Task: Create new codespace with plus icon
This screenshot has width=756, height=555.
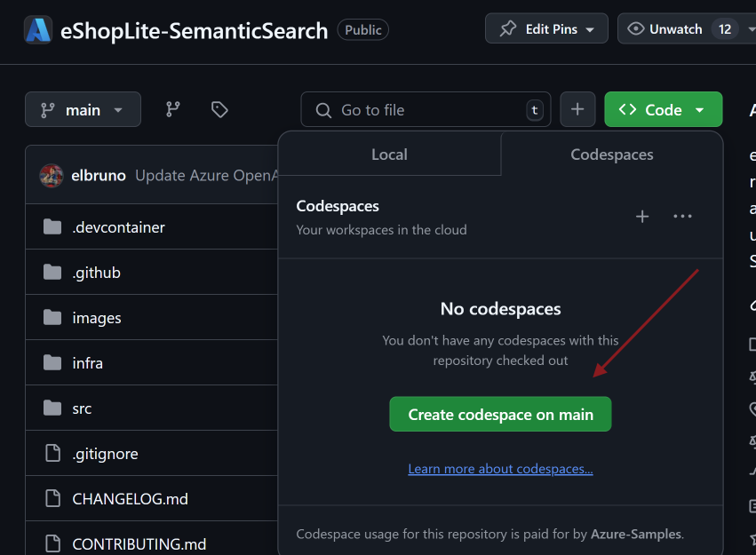Action: tap(642, 217)
